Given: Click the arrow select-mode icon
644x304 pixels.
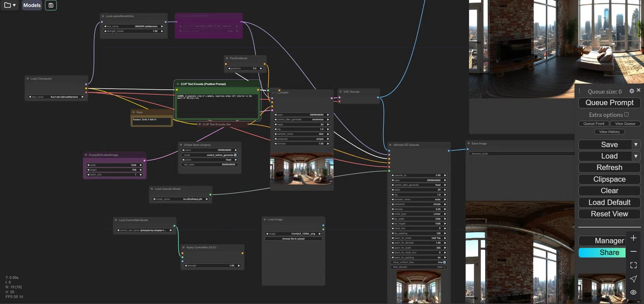Looking at the screenshot, I should coord(633,279).
